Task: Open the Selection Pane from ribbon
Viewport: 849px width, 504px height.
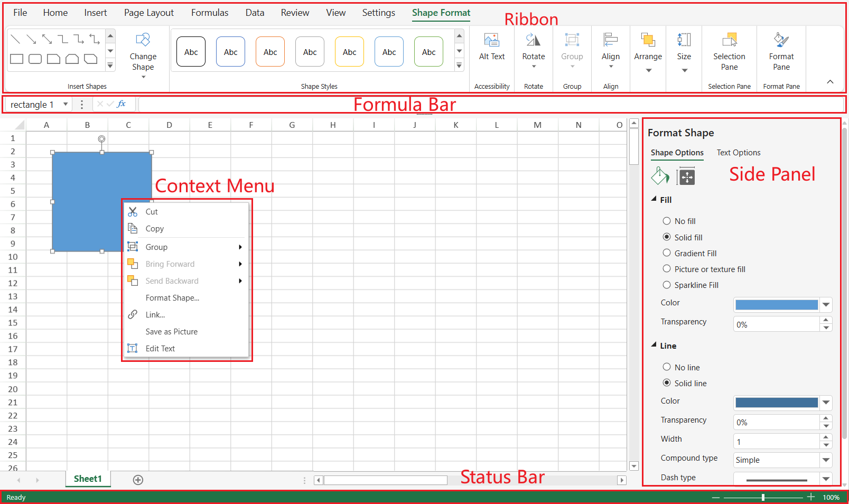Action: (729, 40)
